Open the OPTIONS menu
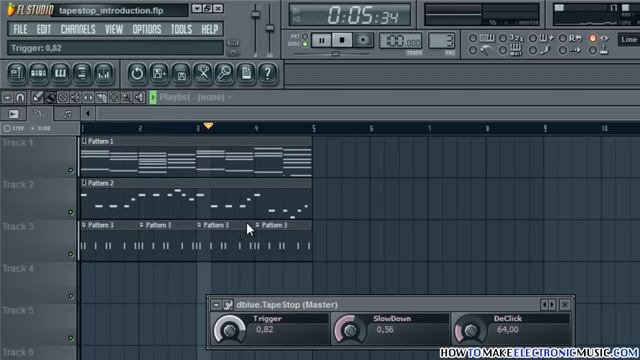Screen dimensions: 640x360 (x=147, y=29)
